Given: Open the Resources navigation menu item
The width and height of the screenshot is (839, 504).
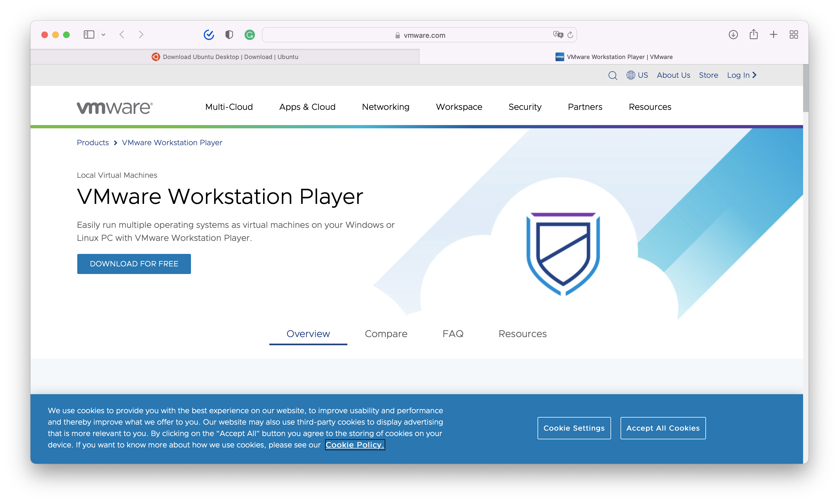Looking at the screenshot, I should tap(650, 107).
